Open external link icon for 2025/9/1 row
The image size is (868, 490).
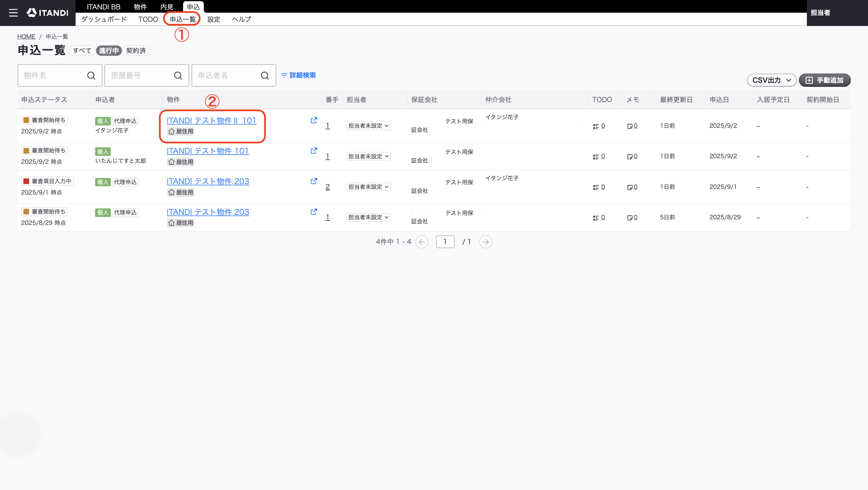coord(314,181)
